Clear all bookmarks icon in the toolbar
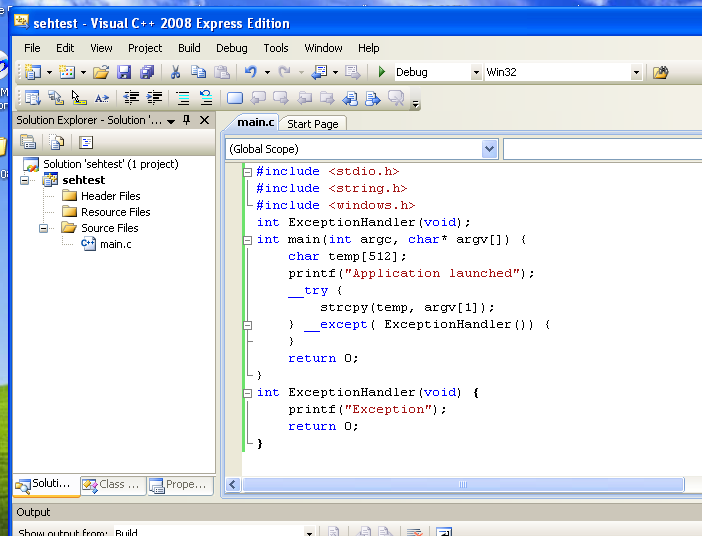This screenshot has width=702, height=536. coord(396,98)
